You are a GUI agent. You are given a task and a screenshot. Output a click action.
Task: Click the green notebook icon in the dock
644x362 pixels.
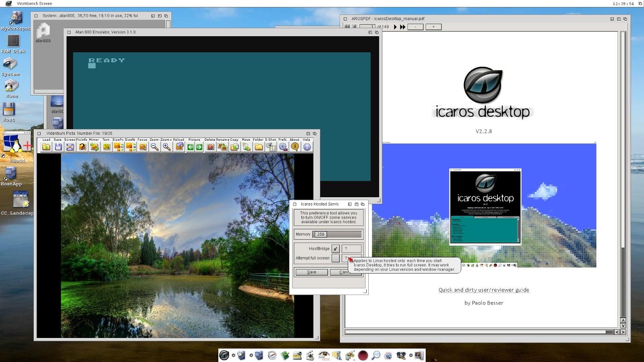point(285,356)
